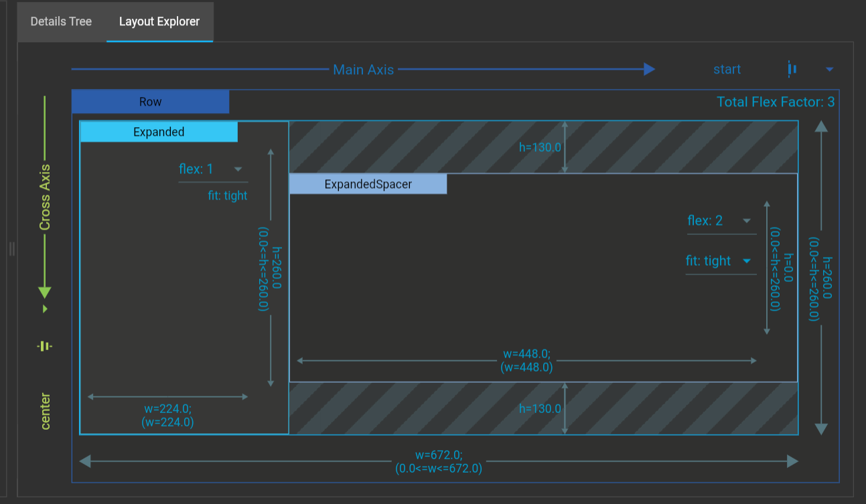Select the Layout Explorer tab
This screenshot has height=504, width=866.
[159, 21]
